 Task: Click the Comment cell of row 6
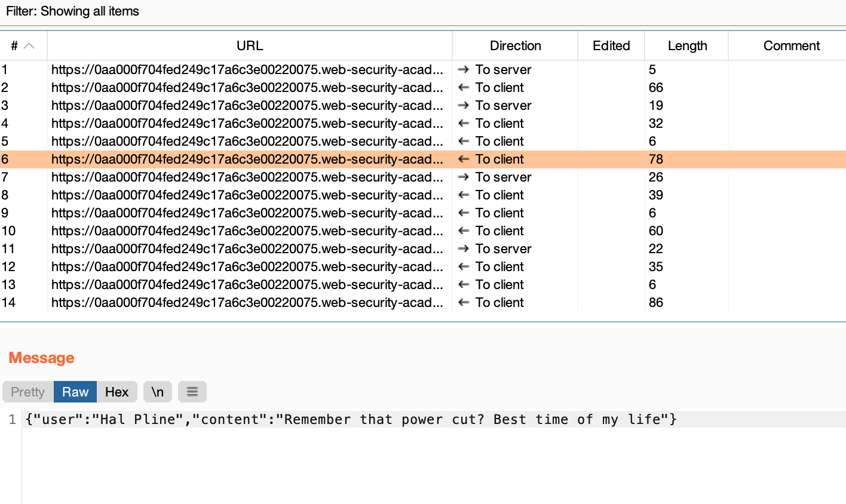coord(787,159)
